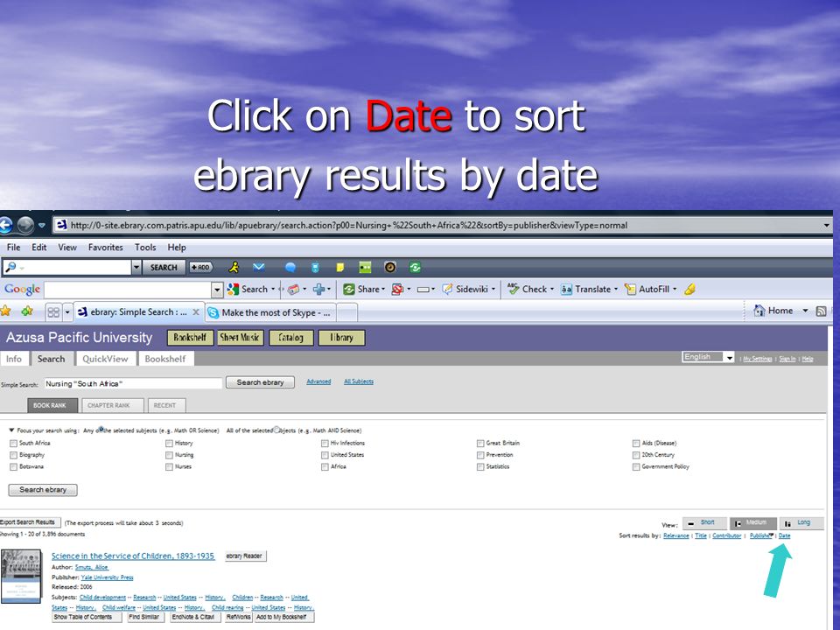
Task: Click the AIM running man icon
Action: (x=234, y=267)
